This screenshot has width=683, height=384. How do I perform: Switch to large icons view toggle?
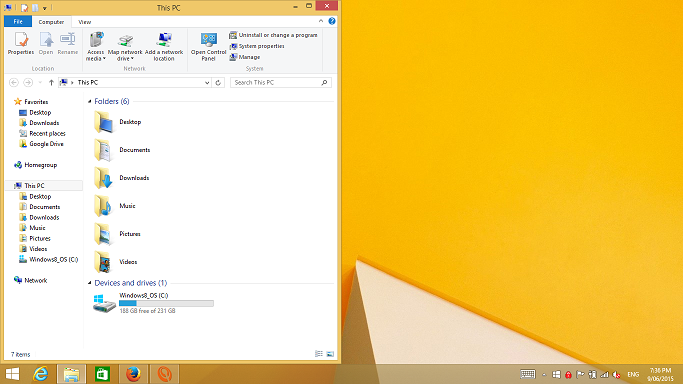tap(330, 354)
